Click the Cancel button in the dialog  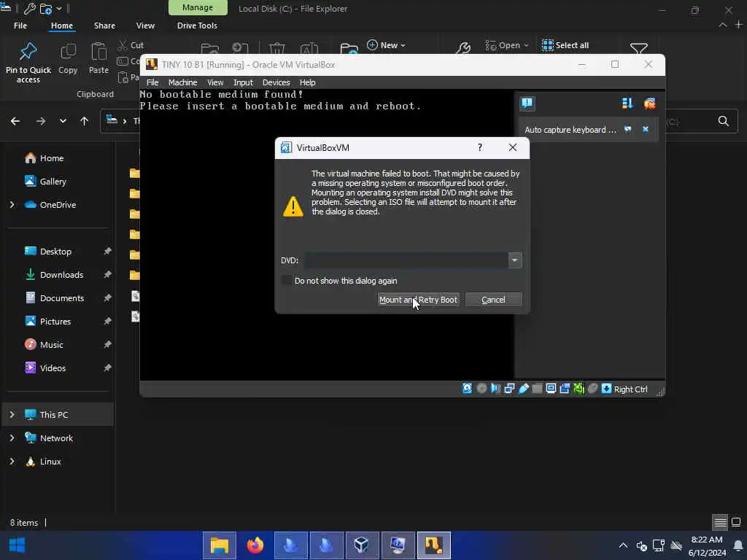coord(493,300)
